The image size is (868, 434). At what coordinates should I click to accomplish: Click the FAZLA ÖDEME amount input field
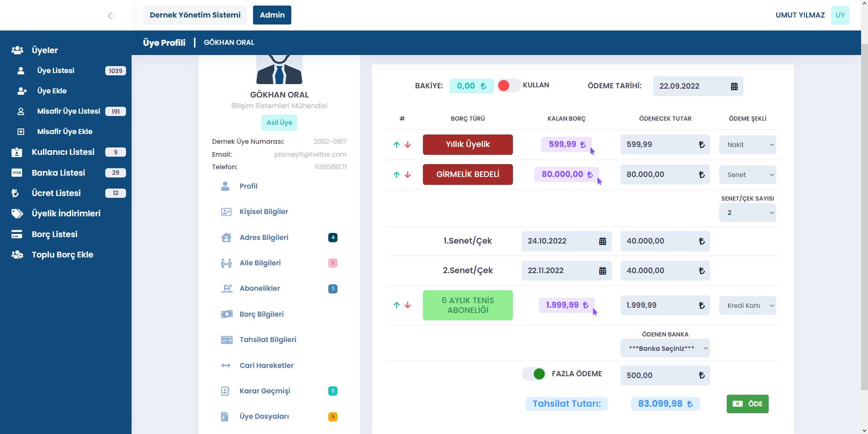(x=660, y=375)
